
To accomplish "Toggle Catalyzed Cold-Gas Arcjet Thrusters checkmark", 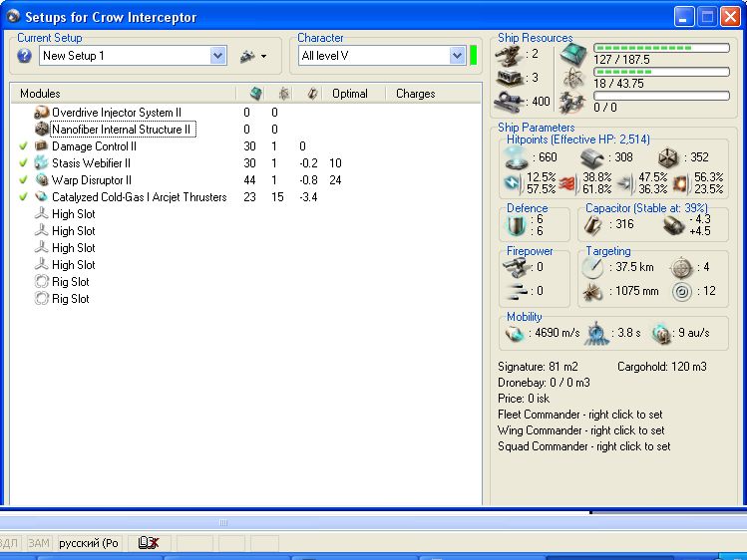I will pyautogui.click(x=23, y=197).
